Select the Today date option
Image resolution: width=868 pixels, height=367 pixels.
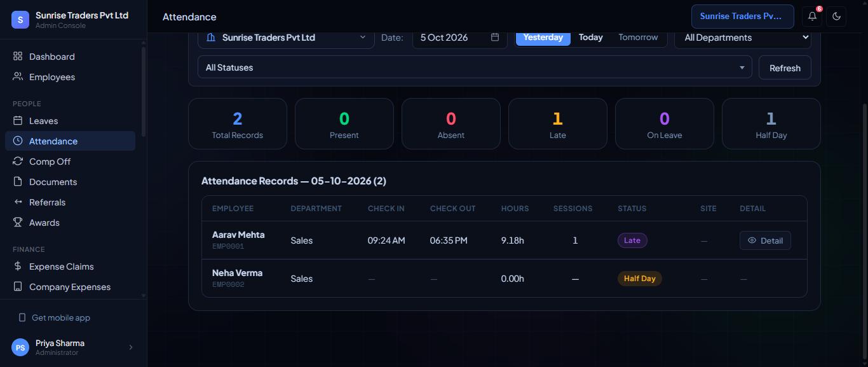click(591, 38)
